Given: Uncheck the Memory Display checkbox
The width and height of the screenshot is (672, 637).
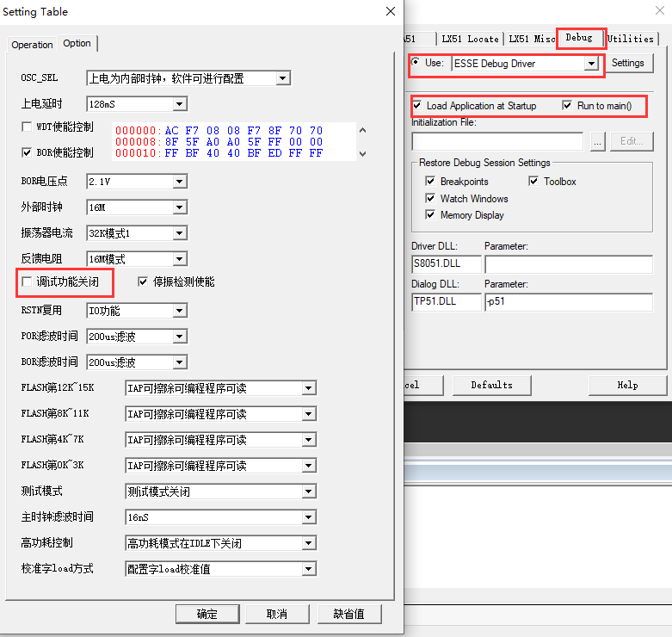Looking at the screenshot, I should pyautogui.click(x=430, y=214).
